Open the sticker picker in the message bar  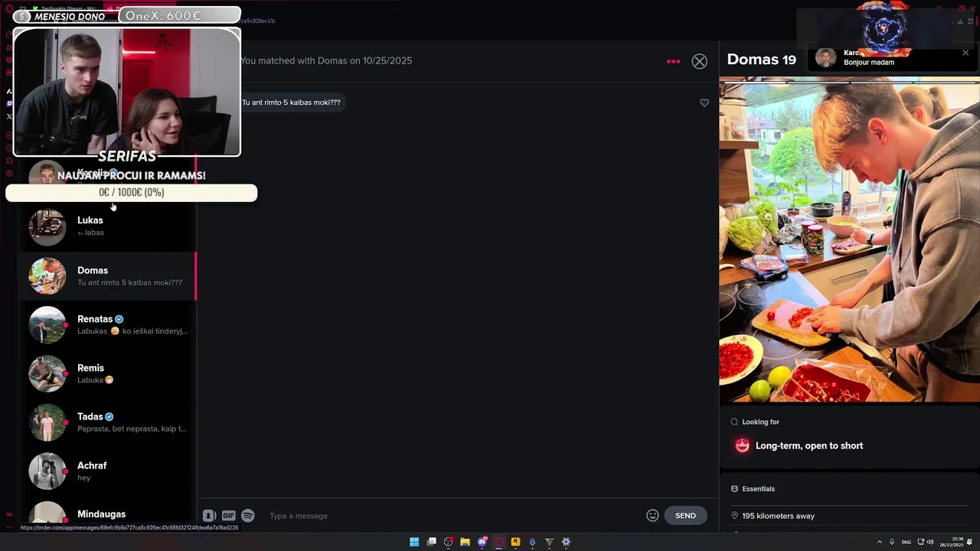[209, 516]
